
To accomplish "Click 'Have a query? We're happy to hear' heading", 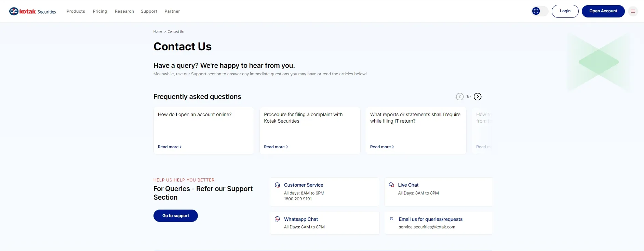I will click(224, 65).
